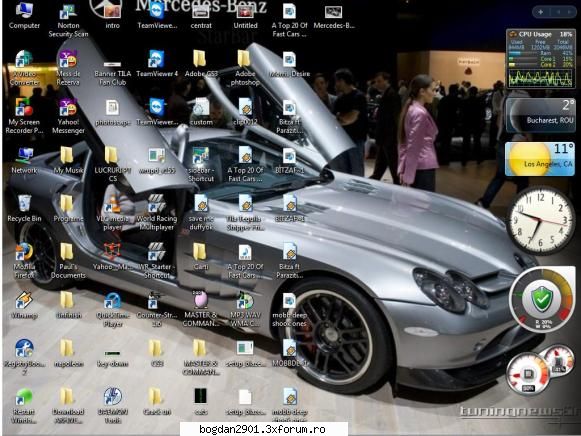
Task: Open the MOBBDE~1 file icon
Action: (x=289, y=353)
